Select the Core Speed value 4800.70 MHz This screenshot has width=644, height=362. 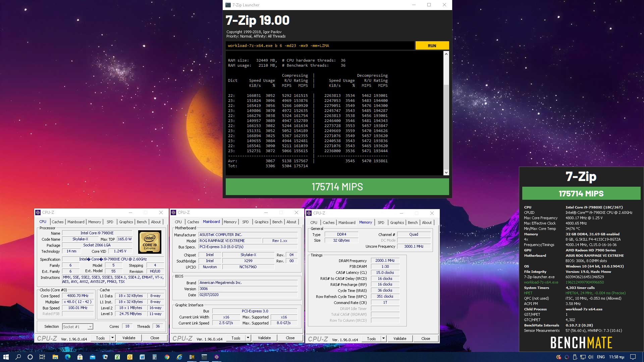(x=78, y=296)
